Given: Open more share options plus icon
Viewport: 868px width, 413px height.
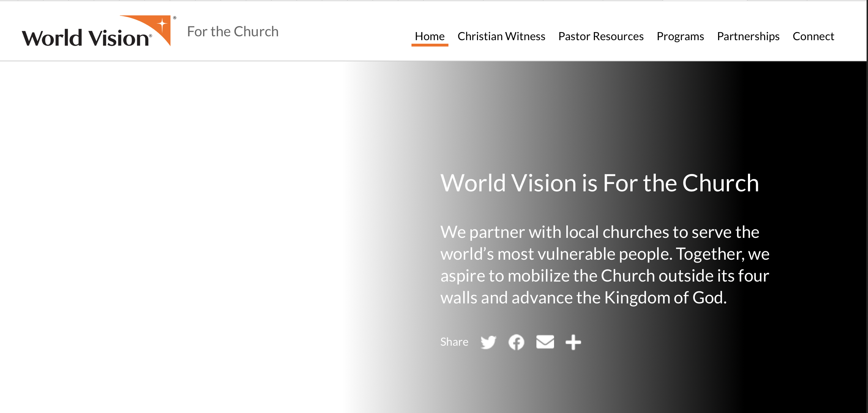Looking at the screenshot, I should [573, 342].
